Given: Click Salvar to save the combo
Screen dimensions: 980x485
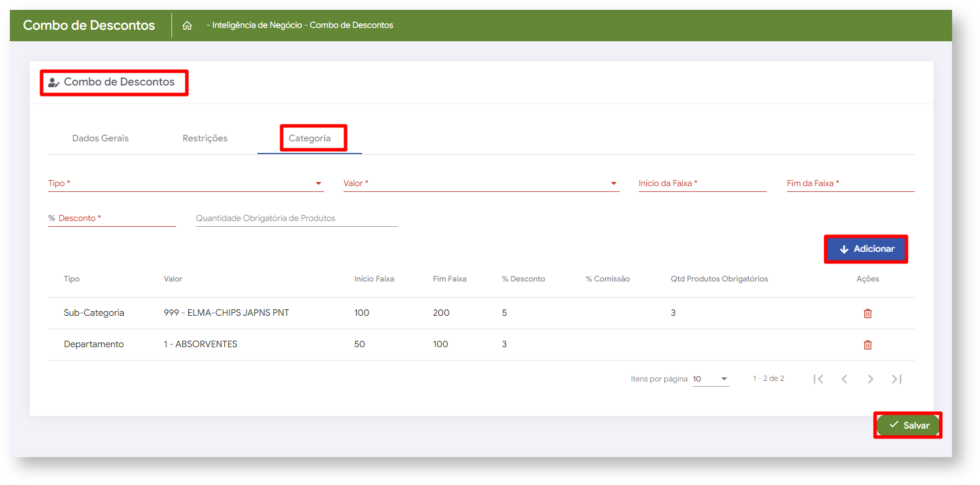Looking at the screenshot, I should coord(908,425).
